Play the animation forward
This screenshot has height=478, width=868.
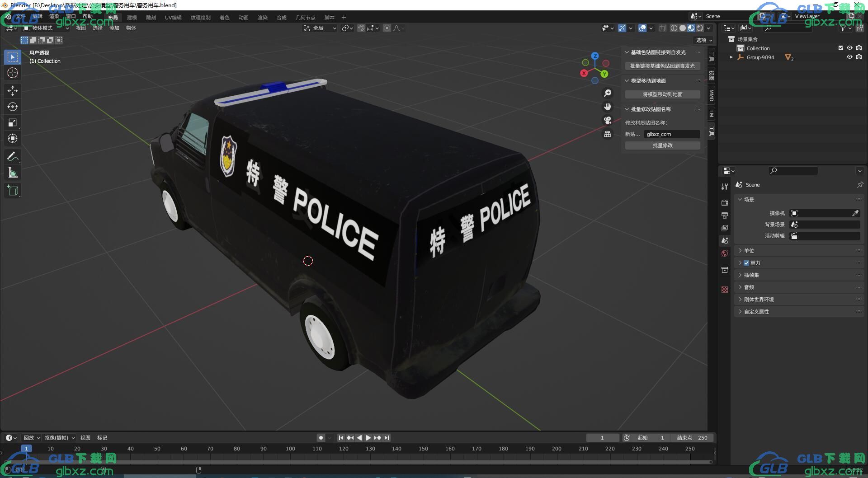[x=368, y=437]
